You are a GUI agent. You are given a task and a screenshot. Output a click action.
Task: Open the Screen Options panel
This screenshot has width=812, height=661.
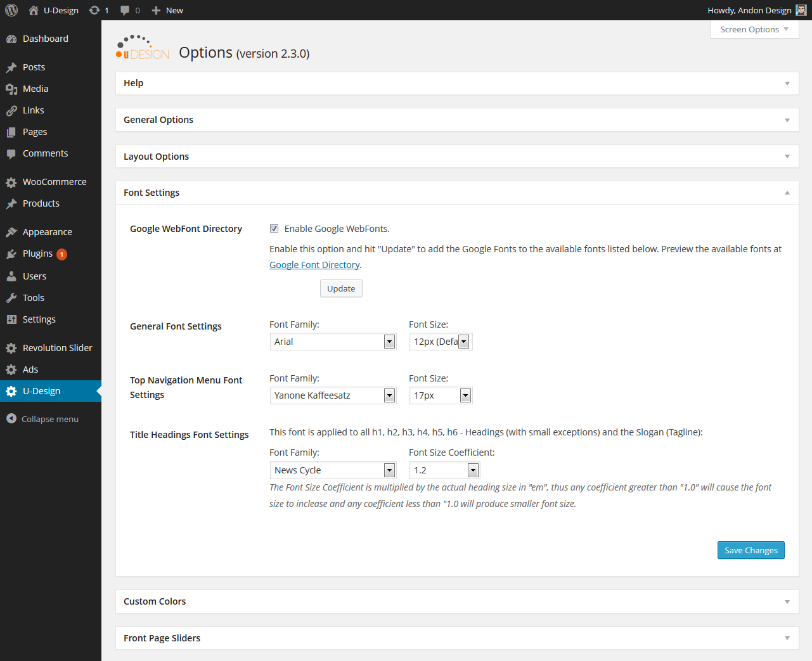pos(753,29)
